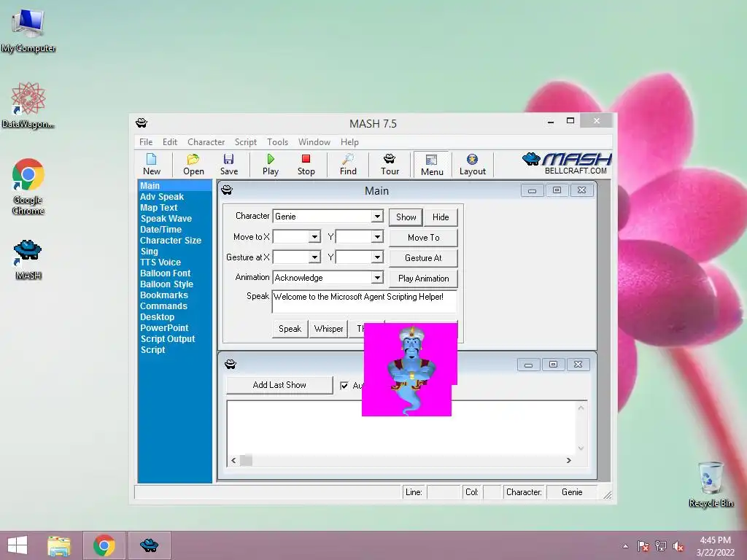The image size is (747, 560).
Task: Click the Whisper button
Action: tap(329, 329)
